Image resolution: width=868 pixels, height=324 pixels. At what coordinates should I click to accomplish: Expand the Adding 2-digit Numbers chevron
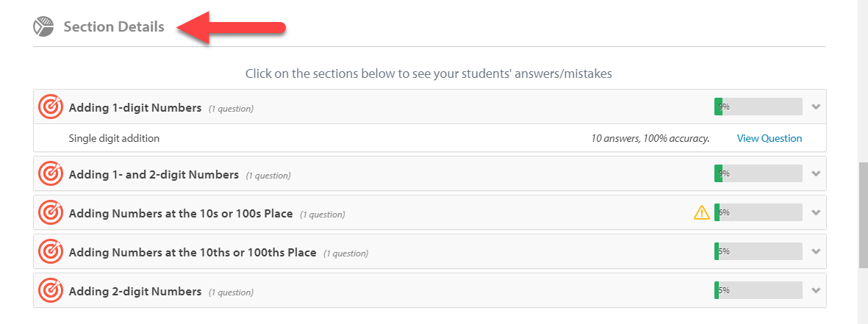click(815, 291)
